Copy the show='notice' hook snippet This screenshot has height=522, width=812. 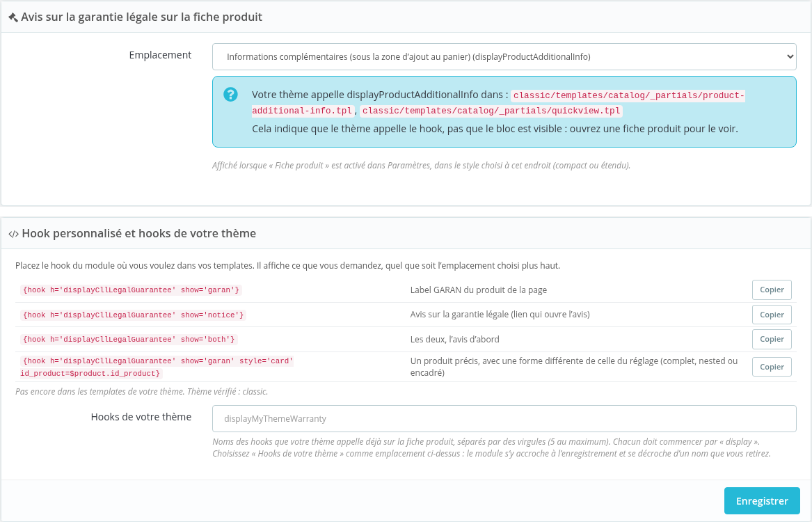click(772, 315)
